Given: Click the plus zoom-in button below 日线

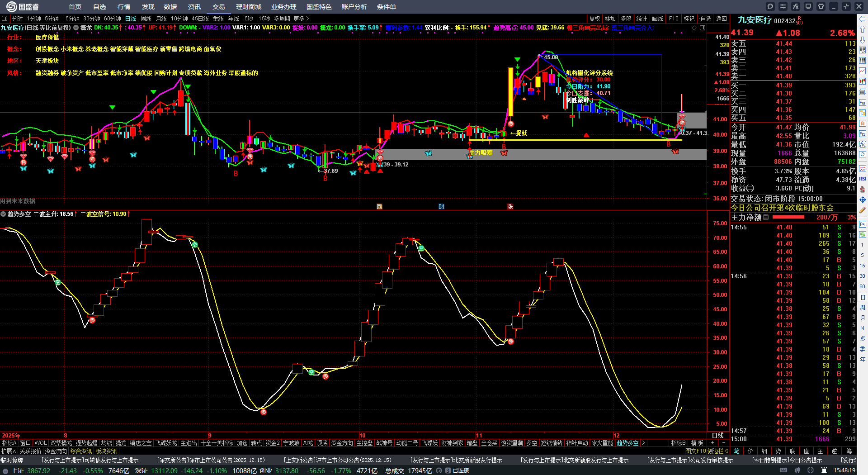Looking at the screenshot, I should coord(713,443).
